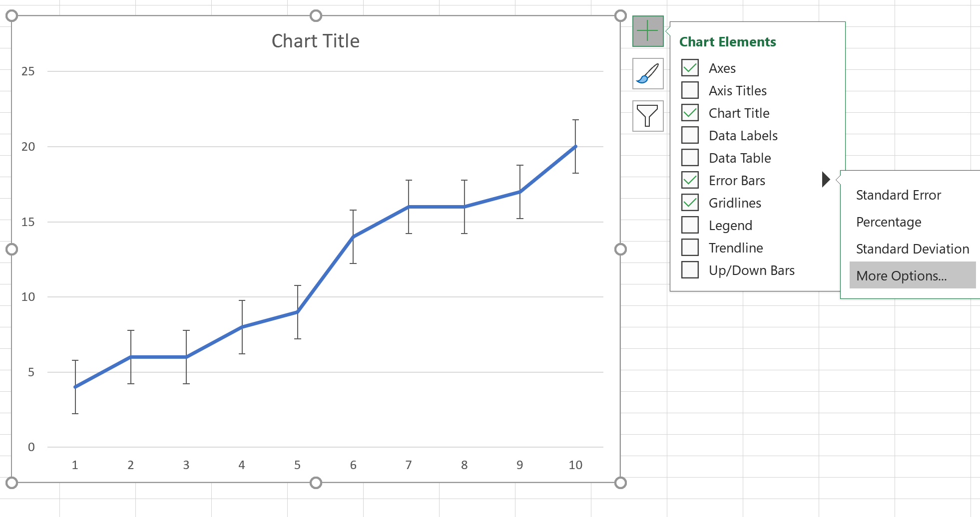This screenshot has height=517, width=980.
Task: Expand the Error Bars submenu arrow
Action: click(x=826, y=180)
